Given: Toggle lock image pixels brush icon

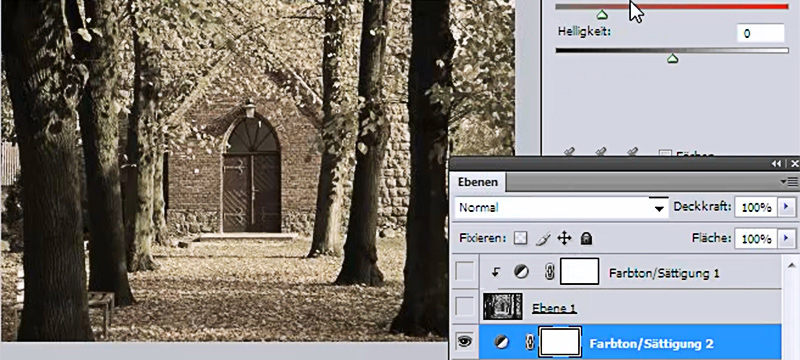Looking at the screenshot, I should click(x=543, y=238).
